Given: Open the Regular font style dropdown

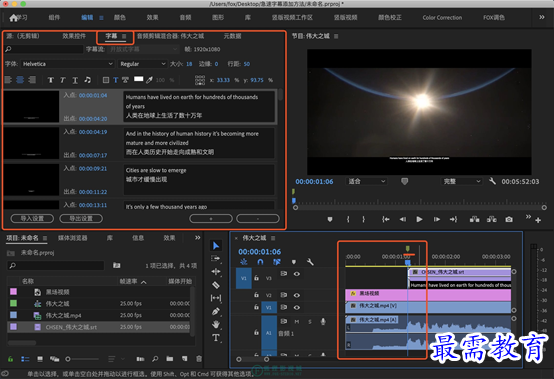Looking at the screenshot, I should (142, 64).
